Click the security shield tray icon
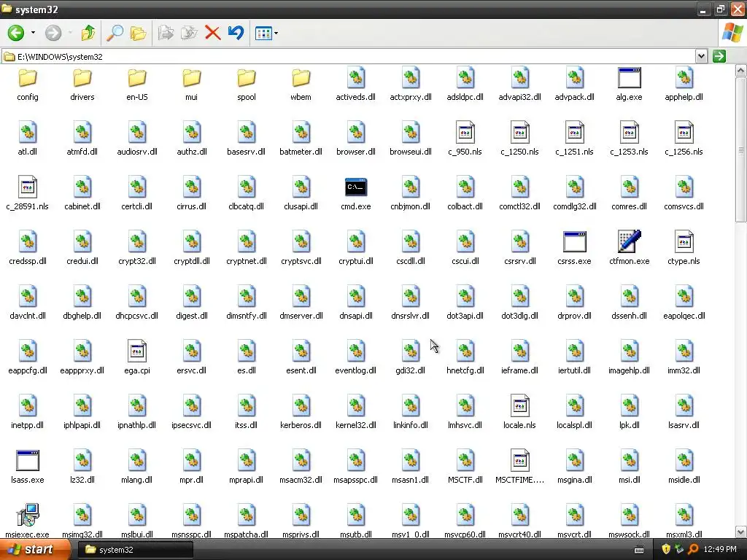 tap(666, 550)
